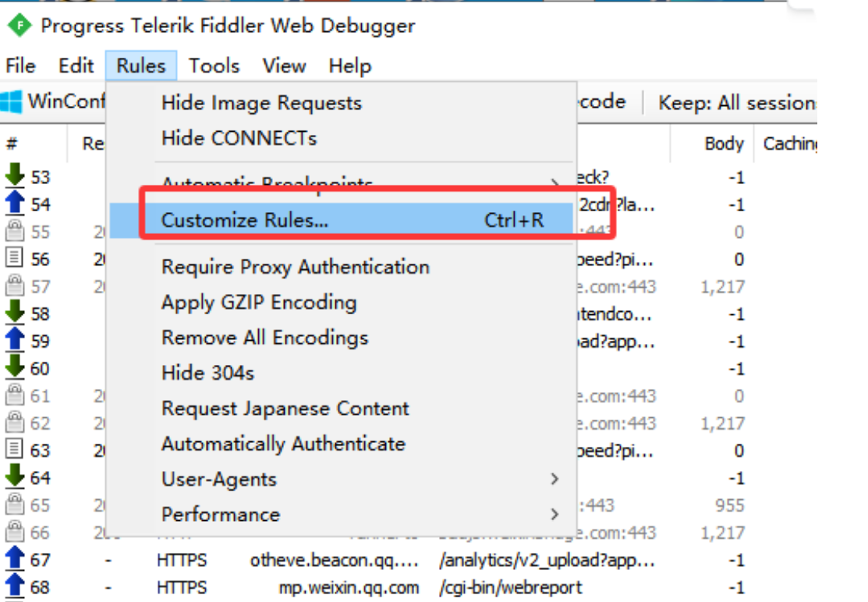Viewport: 868px width, 602px height.
Task: Toggle Automatically Authenticate rule
Action: point(341,444)
